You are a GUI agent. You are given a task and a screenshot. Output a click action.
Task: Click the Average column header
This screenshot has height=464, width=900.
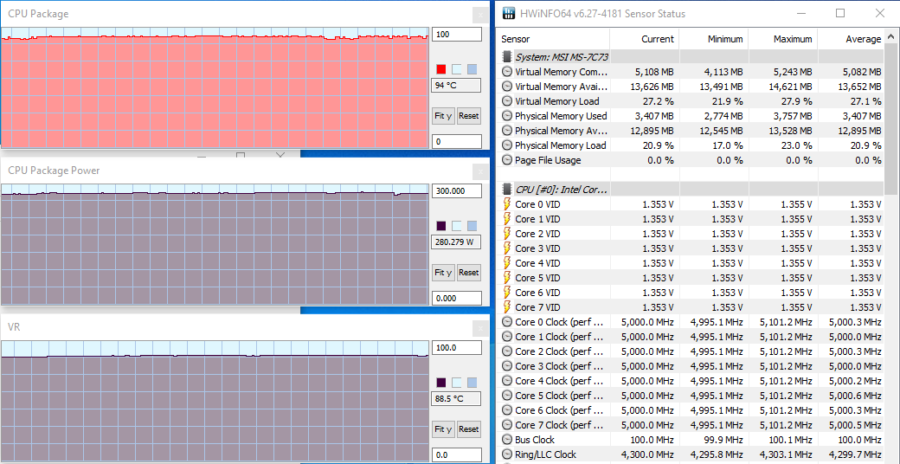861,39
